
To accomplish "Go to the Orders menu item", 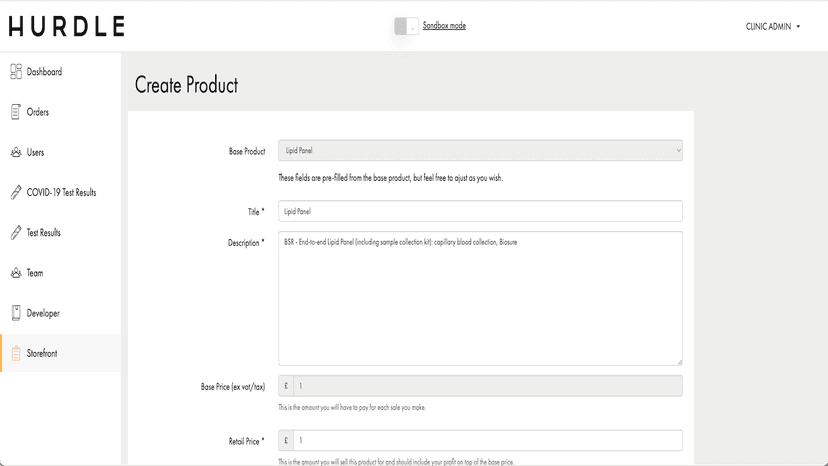I will coord(37,112).
